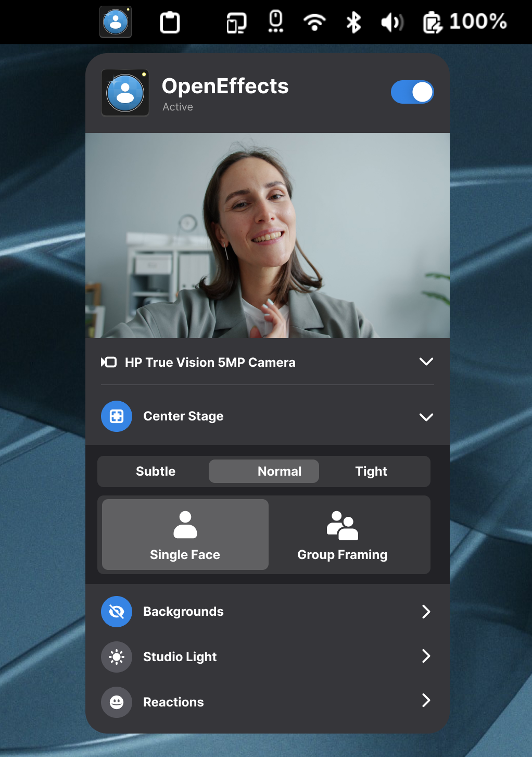The image size is (532, 757).
Task: Open the screen mirroring menu bar icon
Action: 236,23
